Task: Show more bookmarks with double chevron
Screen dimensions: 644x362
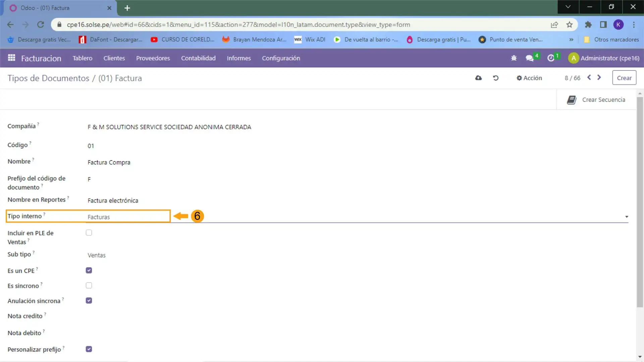Action: click(x=571, y=40)
